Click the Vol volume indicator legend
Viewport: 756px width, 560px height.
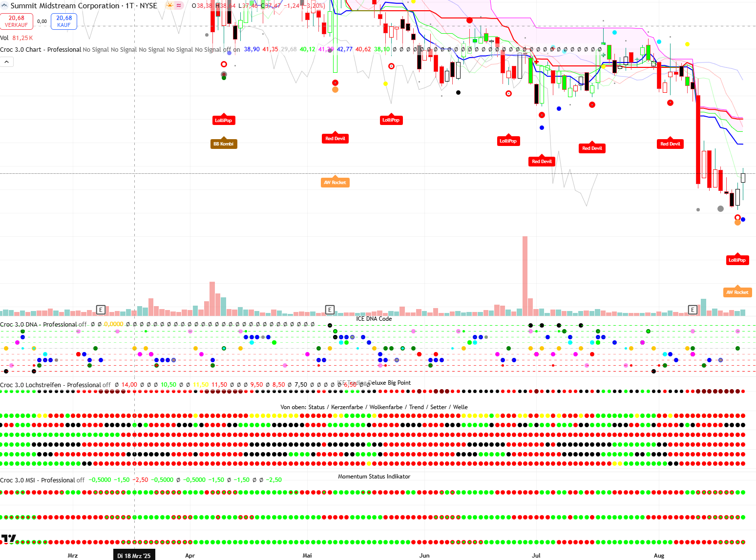pos(4,38)
